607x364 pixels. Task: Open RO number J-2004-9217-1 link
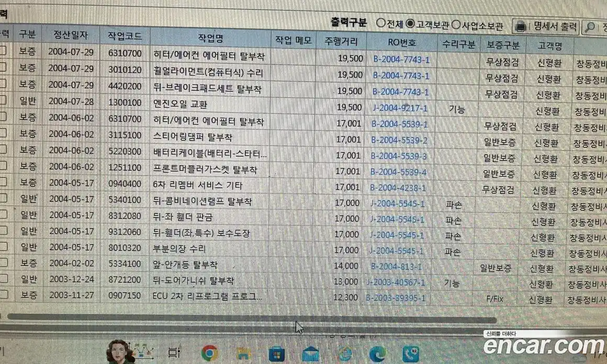click(x=400, y=108)
